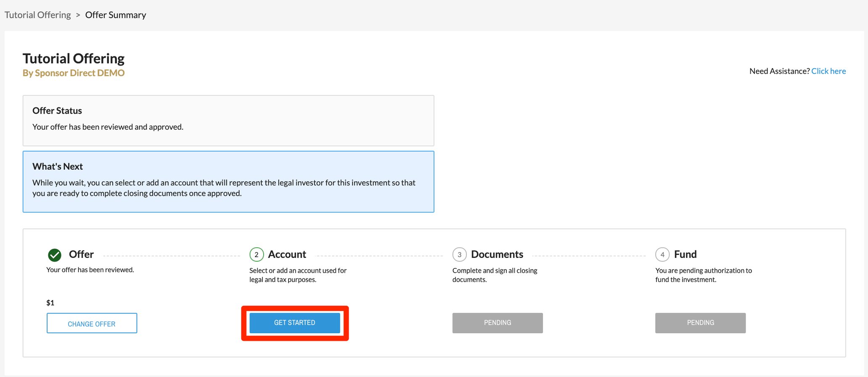This screenshot has height=377, width=868.
Task: Select the Account step heading
Action: [x=287, y=255]
